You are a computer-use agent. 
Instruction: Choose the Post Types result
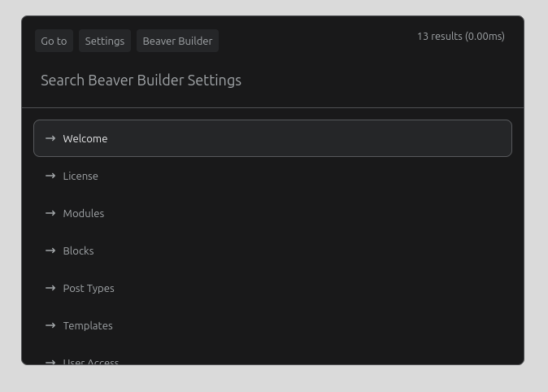(272, 288)
